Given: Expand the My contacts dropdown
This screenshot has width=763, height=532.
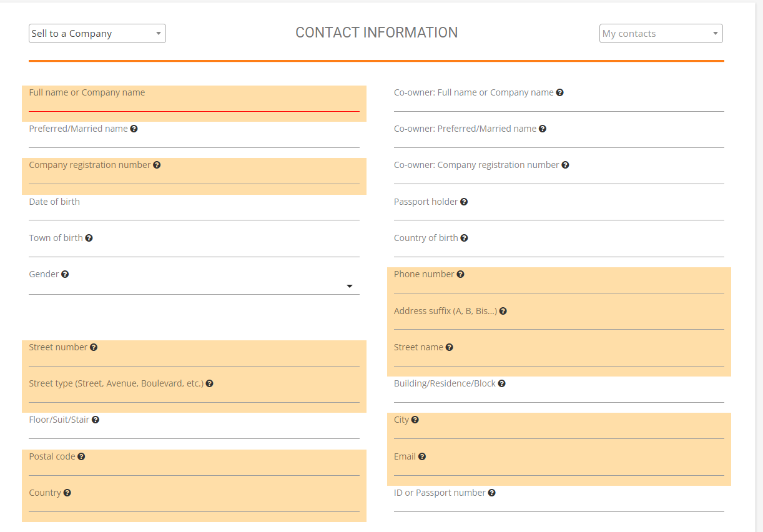Looking at the screenshot, I should click(661, 34).
